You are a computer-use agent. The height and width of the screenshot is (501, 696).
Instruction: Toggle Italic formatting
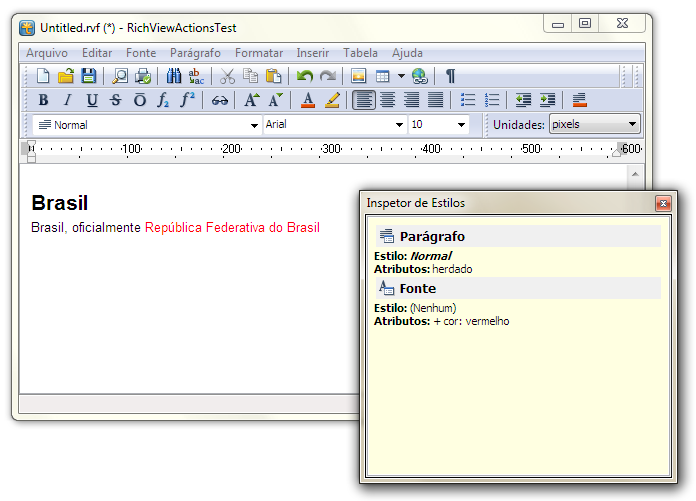pyautogui.click(x=67, y=100)
